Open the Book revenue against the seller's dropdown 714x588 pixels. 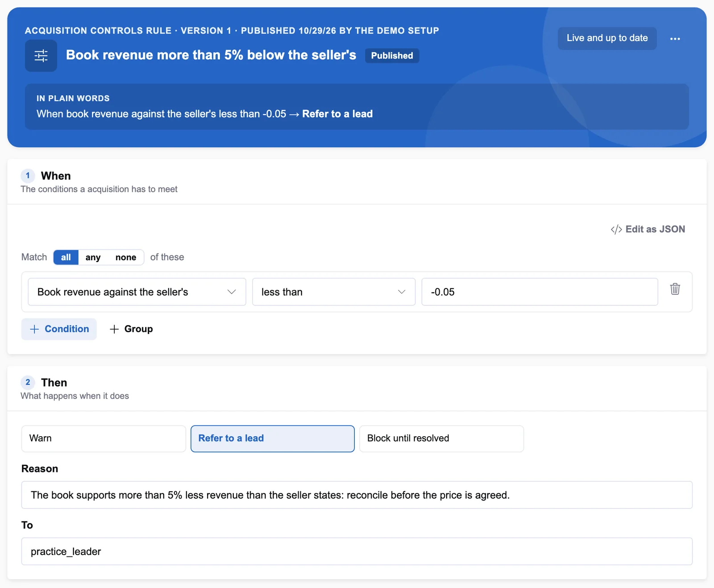(x=137, y=292)
